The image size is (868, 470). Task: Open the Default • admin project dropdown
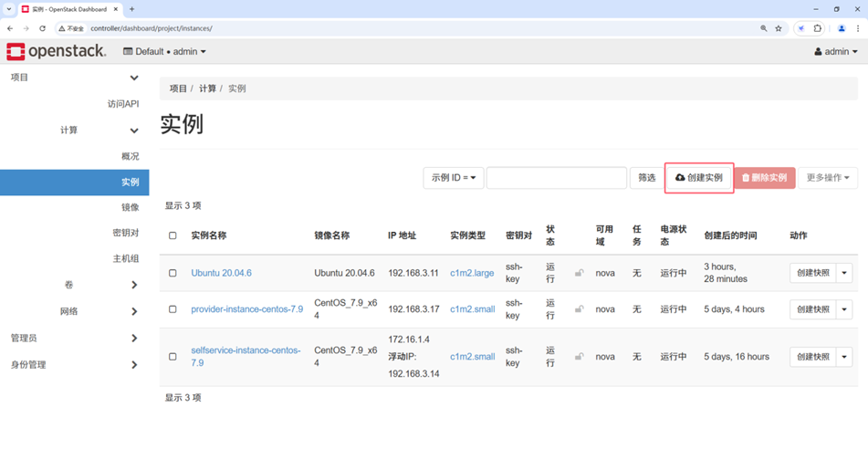tap(164, 51)
